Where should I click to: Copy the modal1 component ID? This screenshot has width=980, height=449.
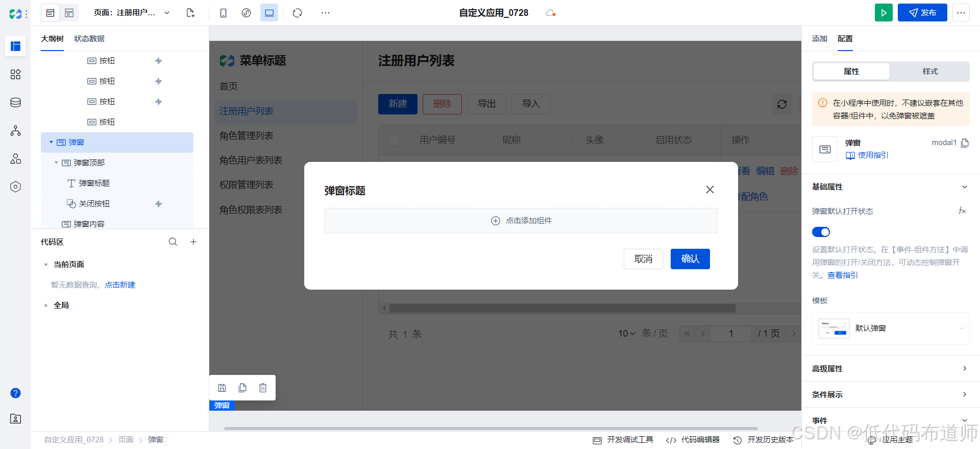point(965,143)
